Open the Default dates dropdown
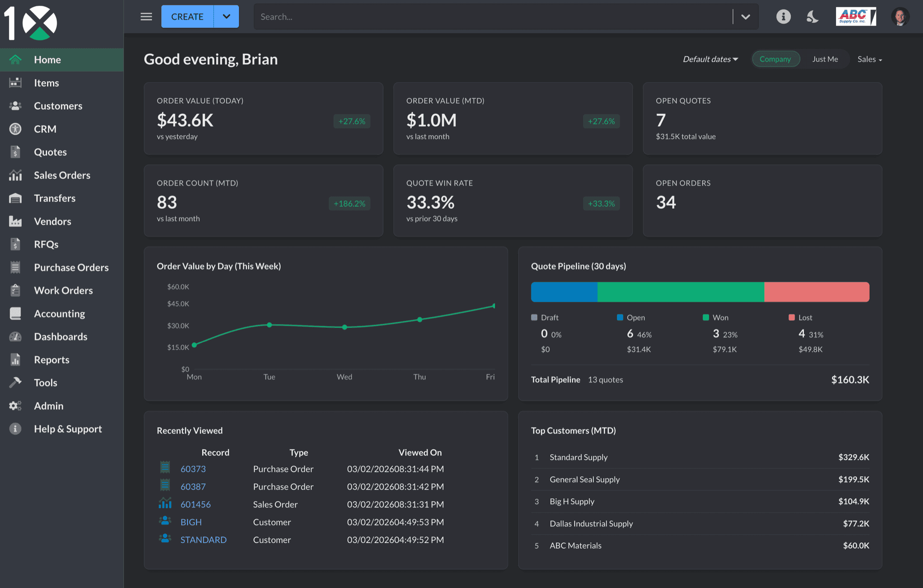 [710, 59]
